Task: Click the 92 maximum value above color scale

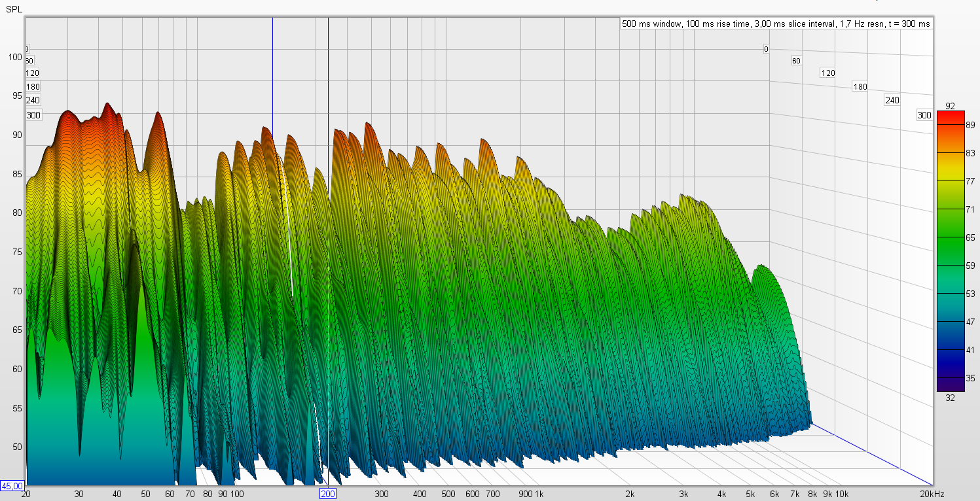Action: 950,106
